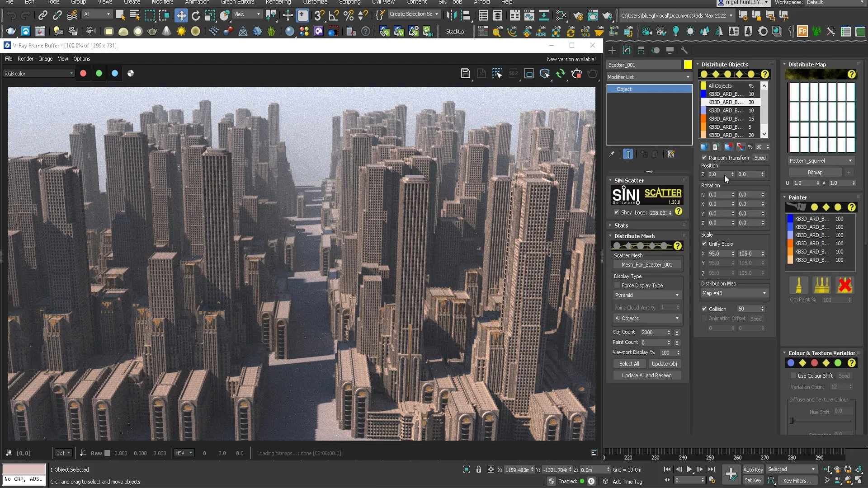Click the Painter single brush icon
The width and height of the screenshot is (868, 488).
click(799, 285)
